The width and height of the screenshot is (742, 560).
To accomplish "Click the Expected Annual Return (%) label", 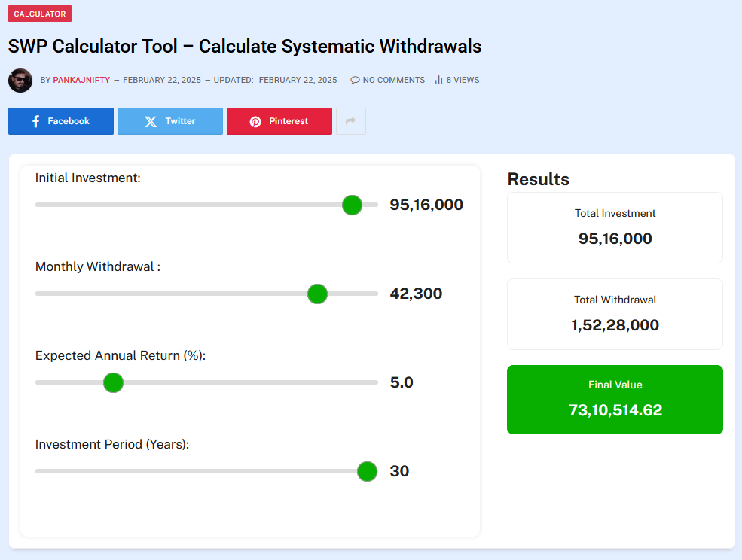I will 121,356.
